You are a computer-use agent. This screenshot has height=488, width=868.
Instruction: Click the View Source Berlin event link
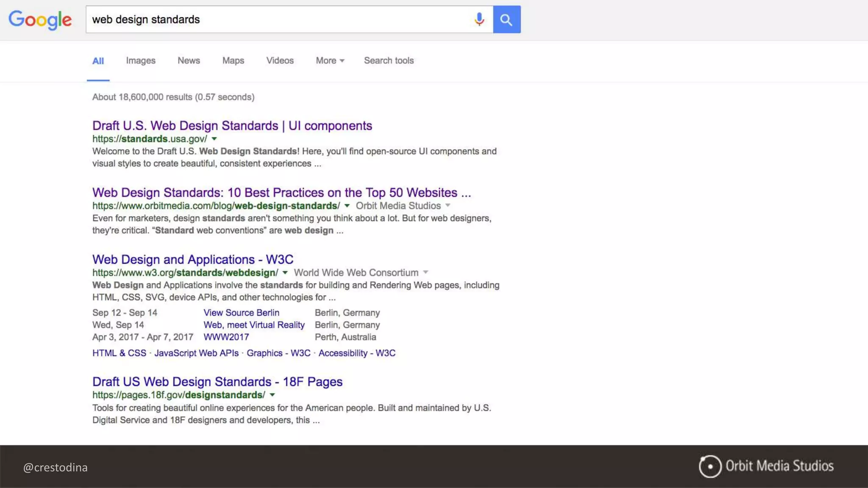[x=241, y=313]
